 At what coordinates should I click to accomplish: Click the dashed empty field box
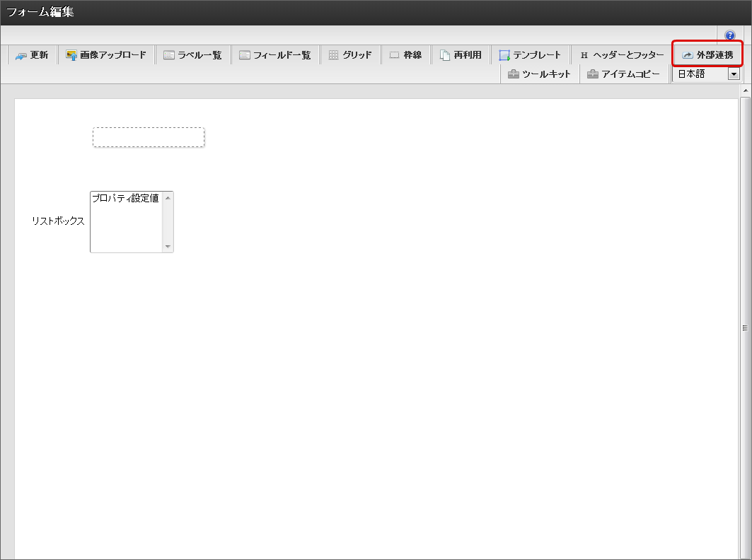(149, 138)
